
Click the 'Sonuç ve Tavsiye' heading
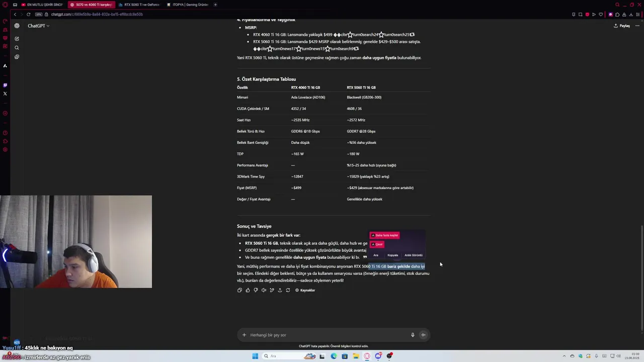click(x=254, y=226)
